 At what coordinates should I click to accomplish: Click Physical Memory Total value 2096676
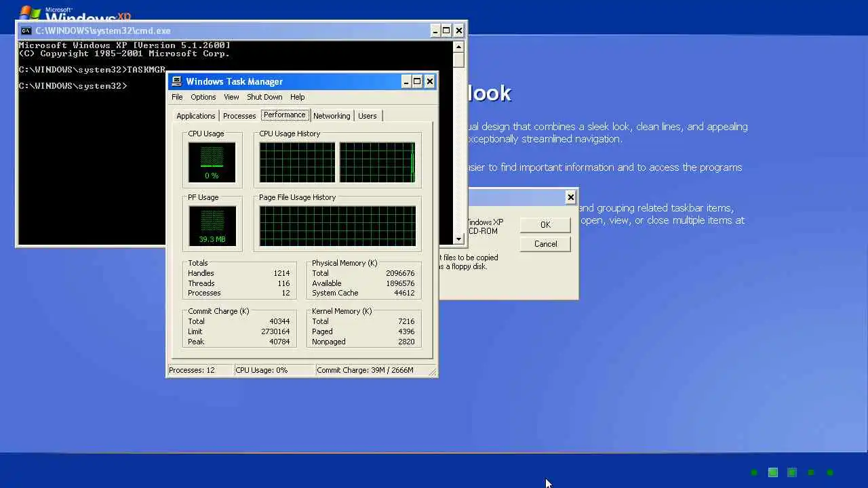coord(399,273)
